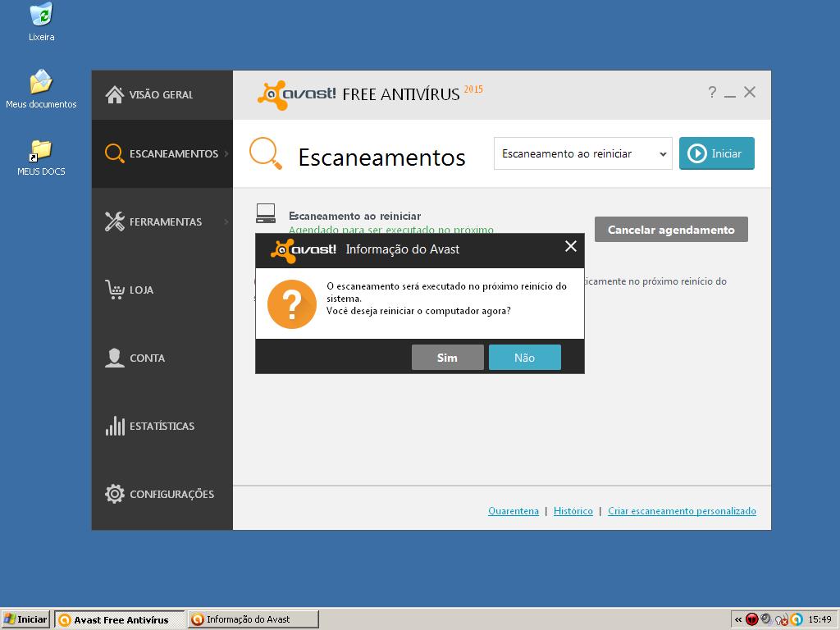Open the Windows Iniciar start button

(25, 619)
